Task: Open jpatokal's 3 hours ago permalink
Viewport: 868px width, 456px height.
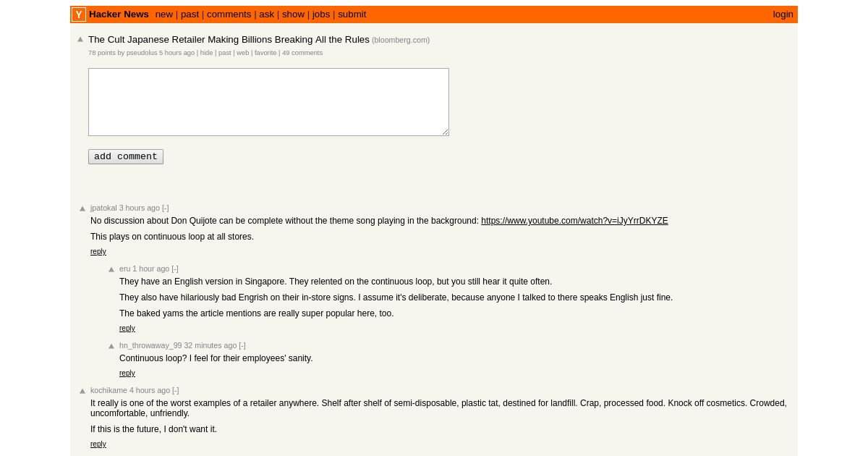Action: [x=140, y=208]
